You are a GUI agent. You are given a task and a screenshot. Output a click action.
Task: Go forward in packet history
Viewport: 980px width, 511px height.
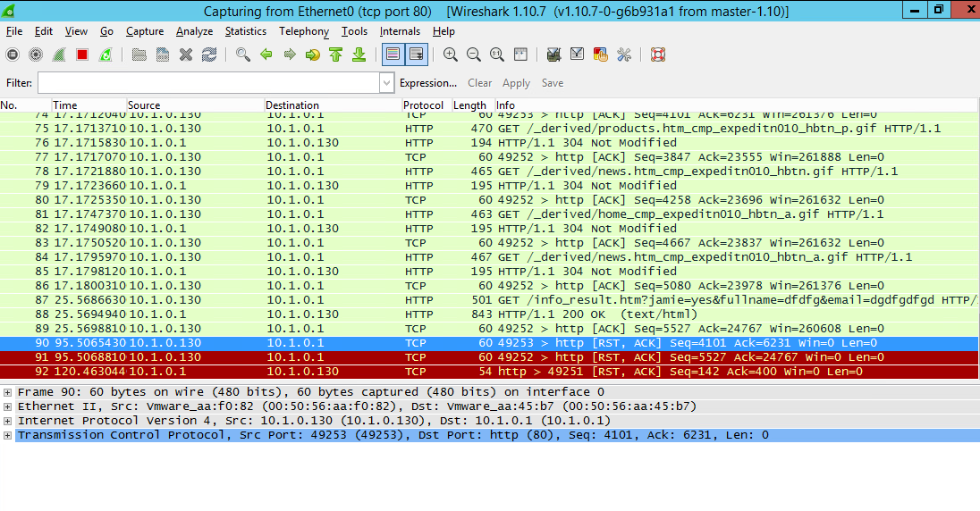click(290, 55)
